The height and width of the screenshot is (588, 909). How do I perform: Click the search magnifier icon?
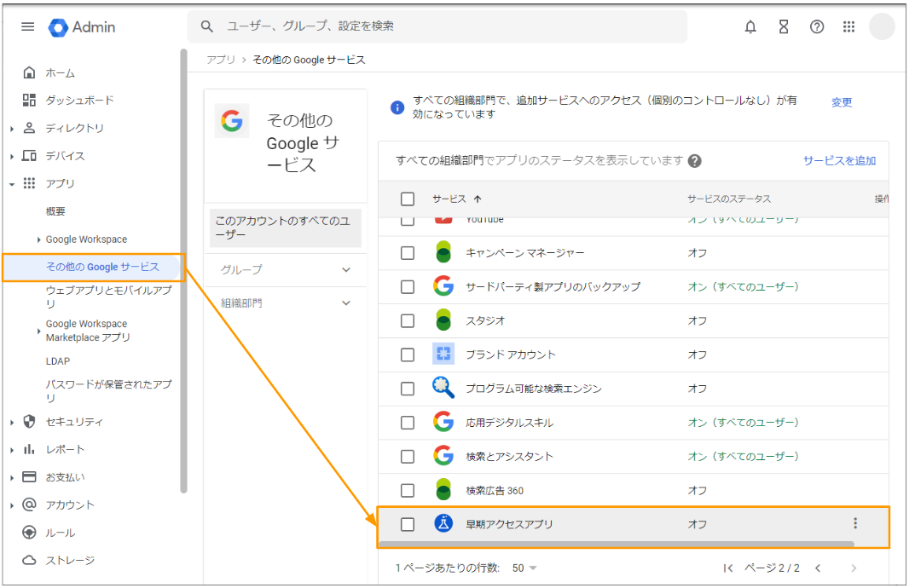pos(207,26)
